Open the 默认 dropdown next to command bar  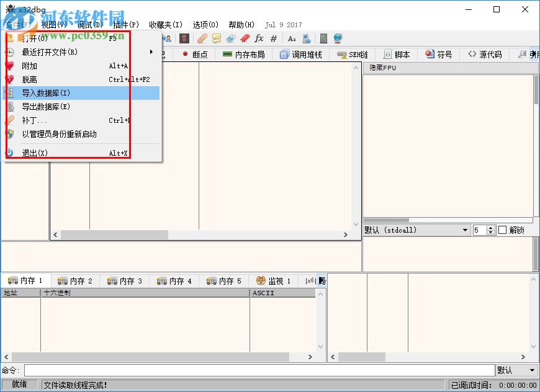tap(515, 369)
